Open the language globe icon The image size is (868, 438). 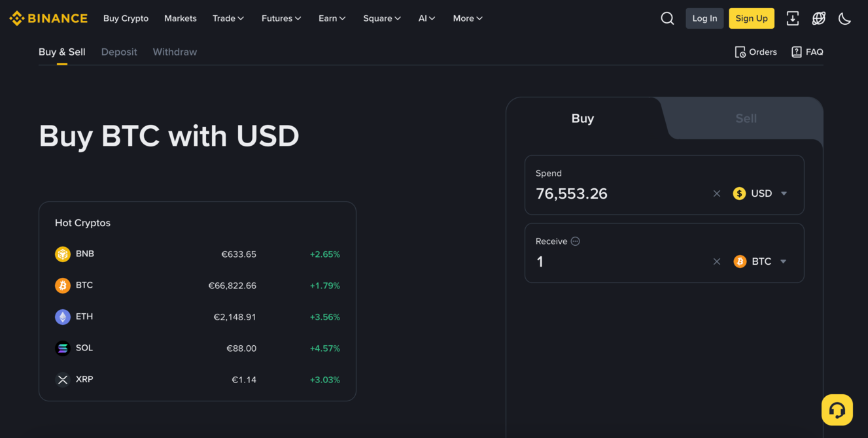point(819,18)
